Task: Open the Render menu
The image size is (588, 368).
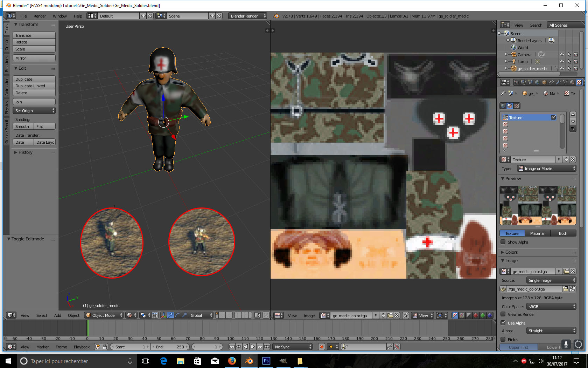Action: (x=40, y=16)
